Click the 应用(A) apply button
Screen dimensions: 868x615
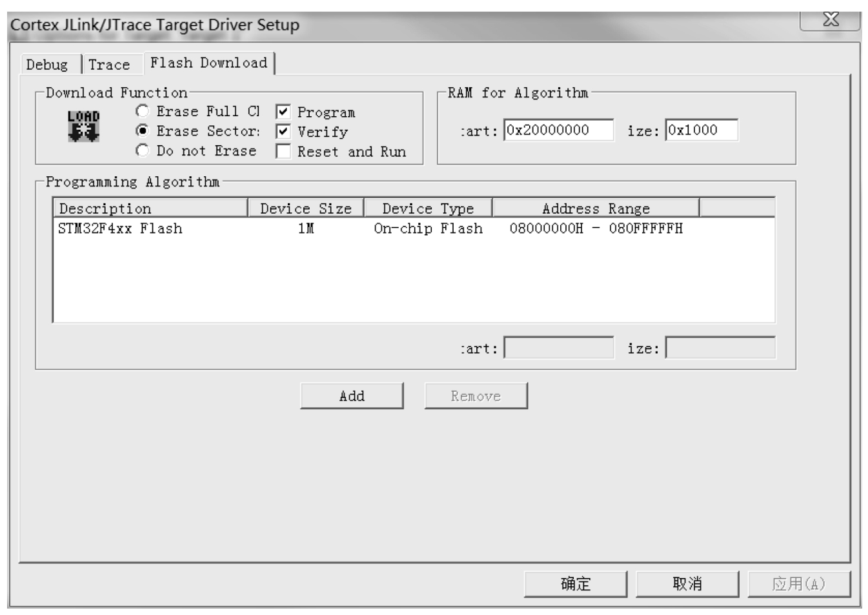click(799, 584)
